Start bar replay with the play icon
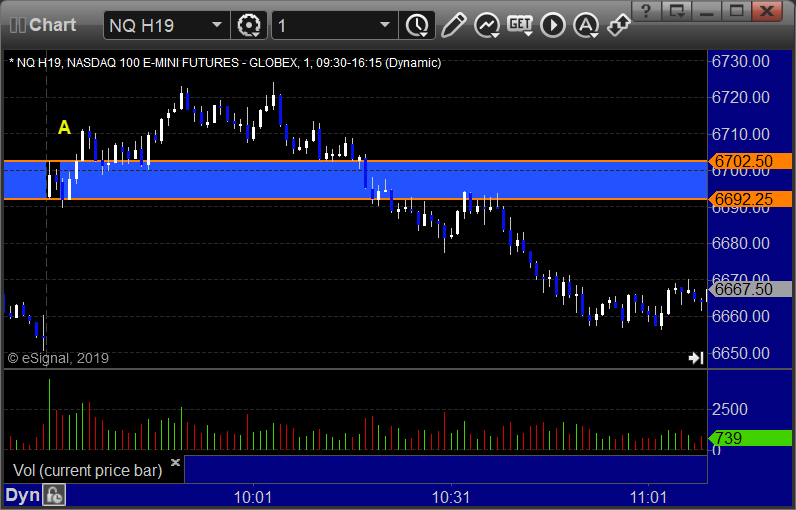The width and height of the screenshot is (796, 510). click(553, 25)
